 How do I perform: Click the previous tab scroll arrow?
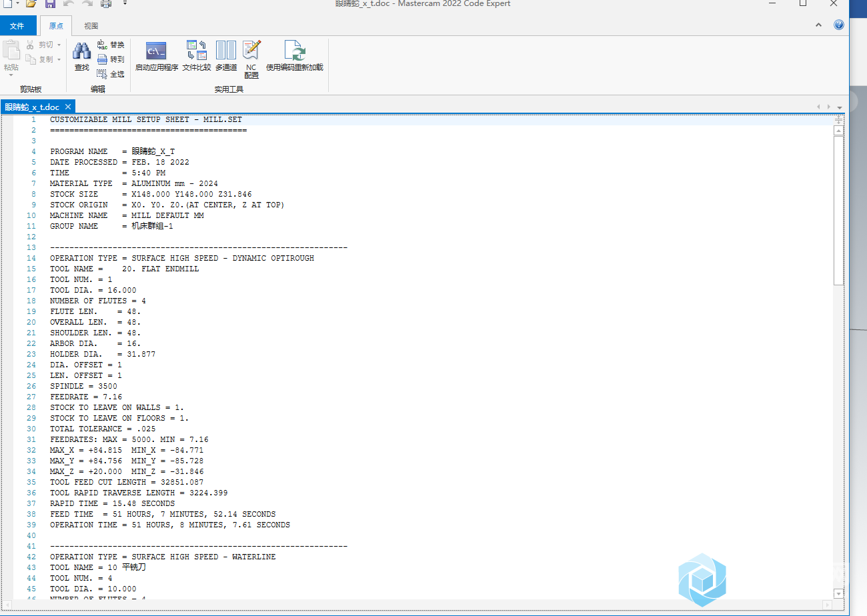tap(820, 107)
